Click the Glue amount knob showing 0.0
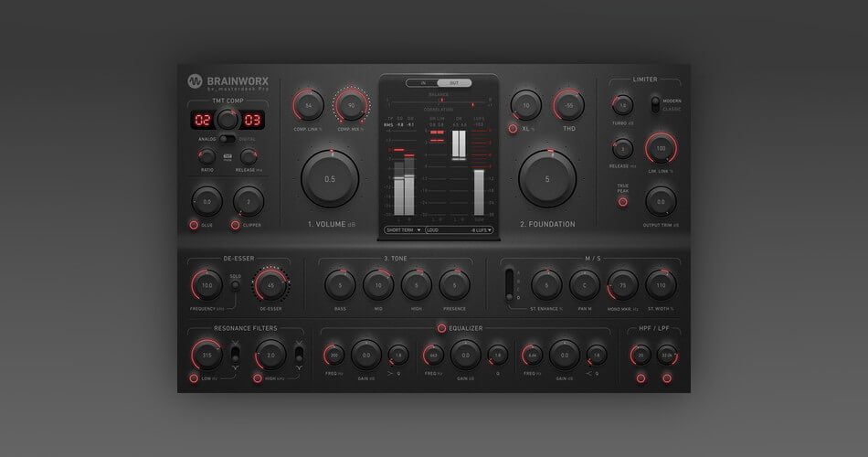 coord(206,202)
